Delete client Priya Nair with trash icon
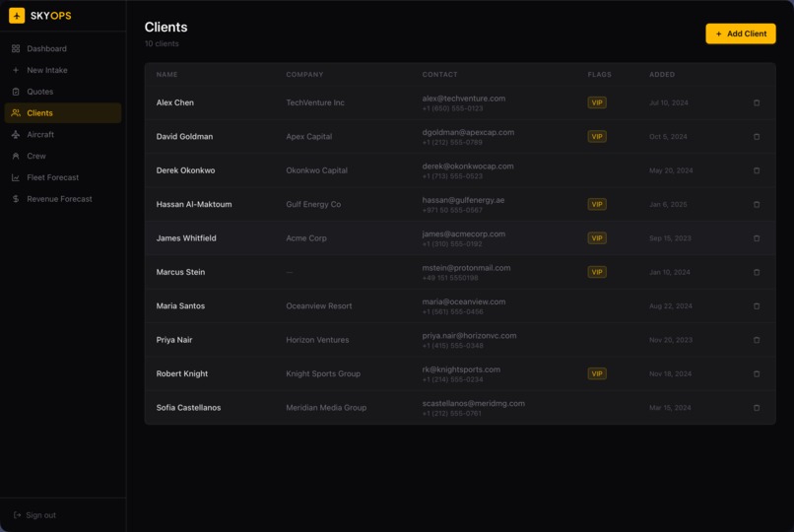 tap(757, 340)
